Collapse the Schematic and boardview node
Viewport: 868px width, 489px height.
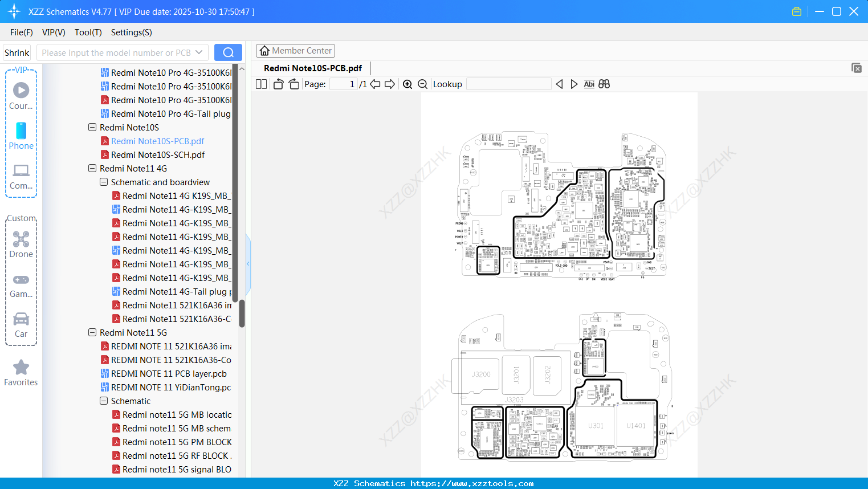pos(104,182)
